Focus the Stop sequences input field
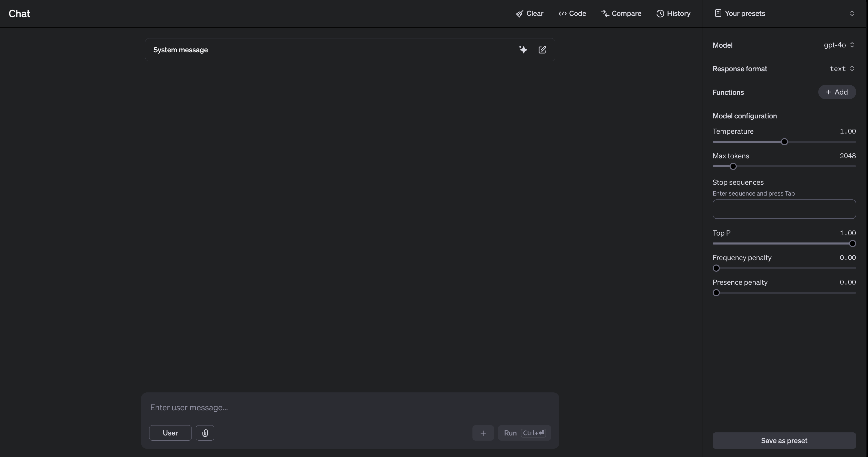 (784, 209)
